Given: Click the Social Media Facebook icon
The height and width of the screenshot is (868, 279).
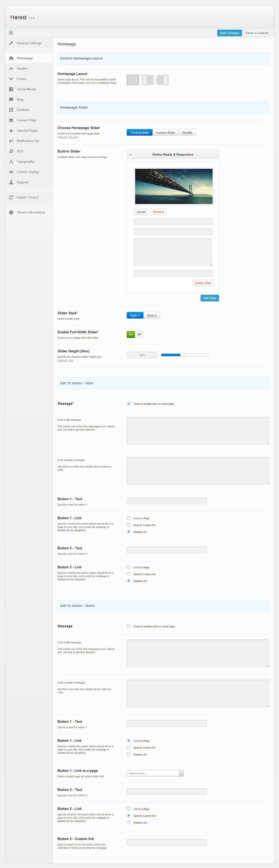Looking at the screenshot, I should [x=11, y=89].
